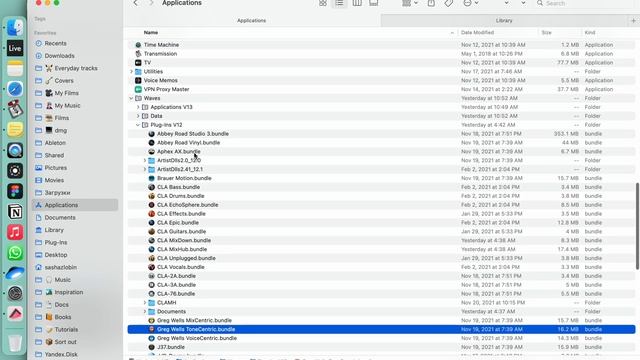This screenshot has width=640, height=360.
Task: Go back with the back arrow
Action: pos(136,3)
